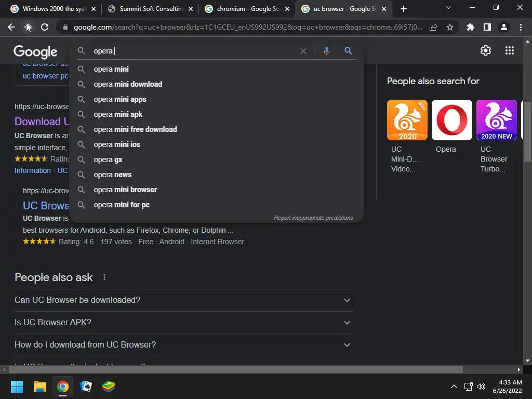Choose suggestion 'opera mini ios'
Image resolution: width=532 pixels, height=399 pixels.
[216, 144]
